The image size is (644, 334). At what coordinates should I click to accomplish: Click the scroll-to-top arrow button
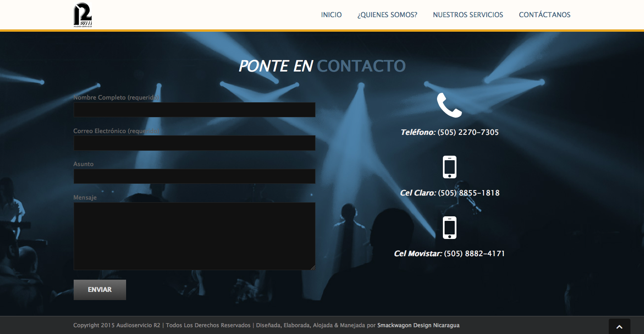620,326
